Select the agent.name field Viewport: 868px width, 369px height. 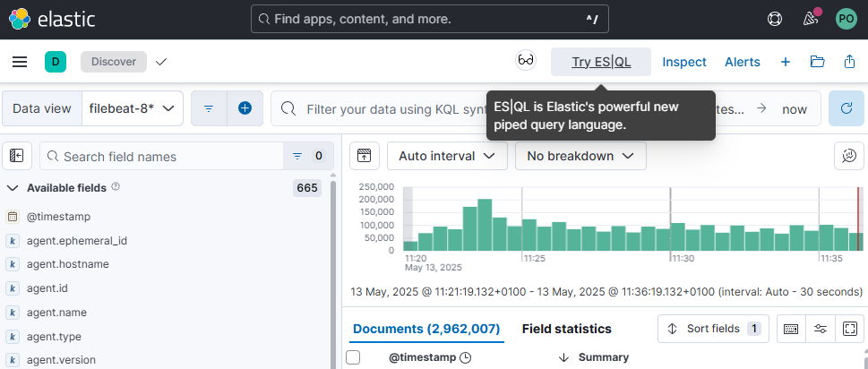coord(56,313)
